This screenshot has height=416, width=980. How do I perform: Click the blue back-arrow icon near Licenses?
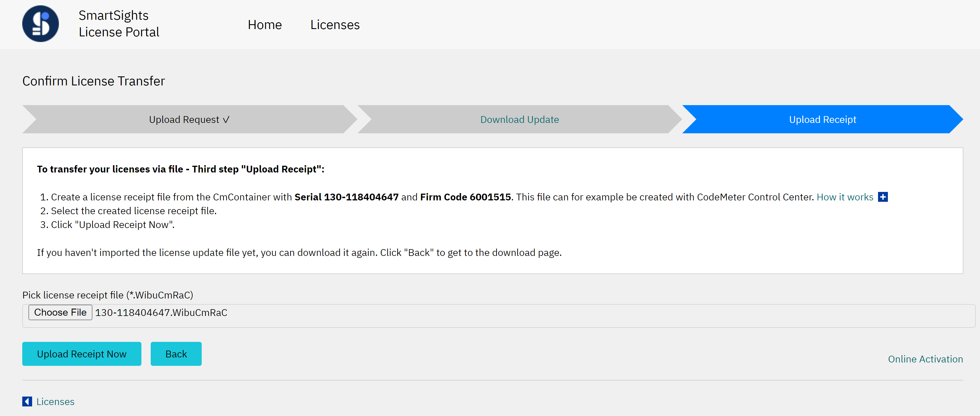point(27,402)
